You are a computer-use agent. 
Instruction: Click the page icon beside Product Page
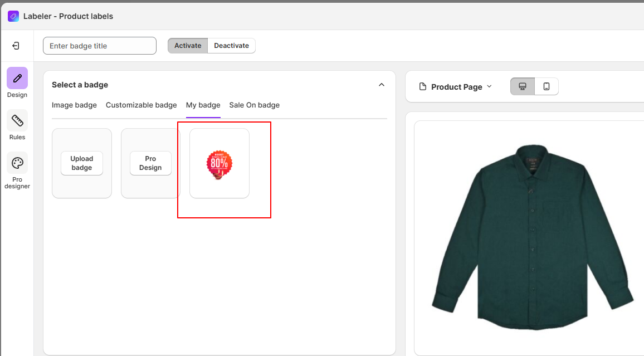click(423, 87)
